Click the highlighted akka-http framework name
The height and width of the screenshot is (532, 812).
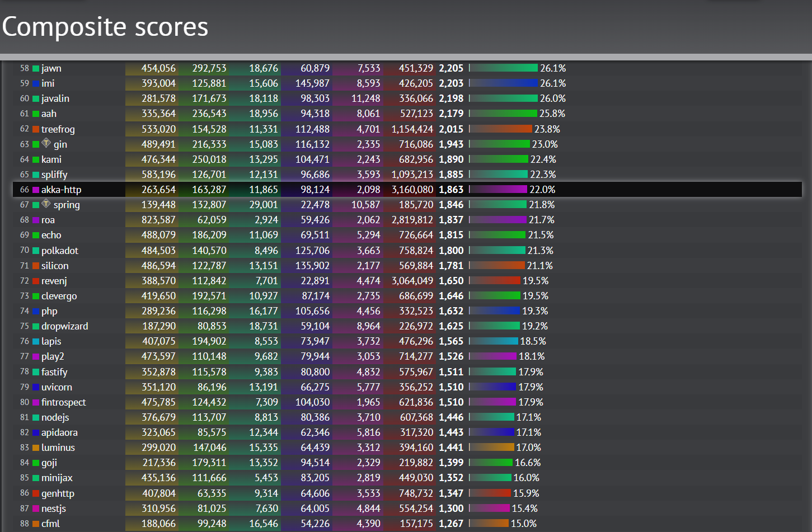61,190
